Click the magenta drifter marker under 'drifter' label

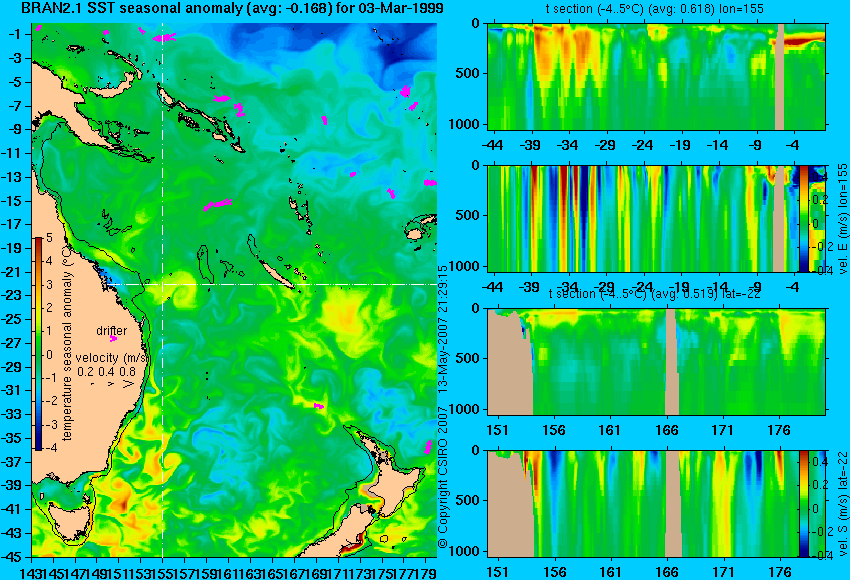point(113,339)
